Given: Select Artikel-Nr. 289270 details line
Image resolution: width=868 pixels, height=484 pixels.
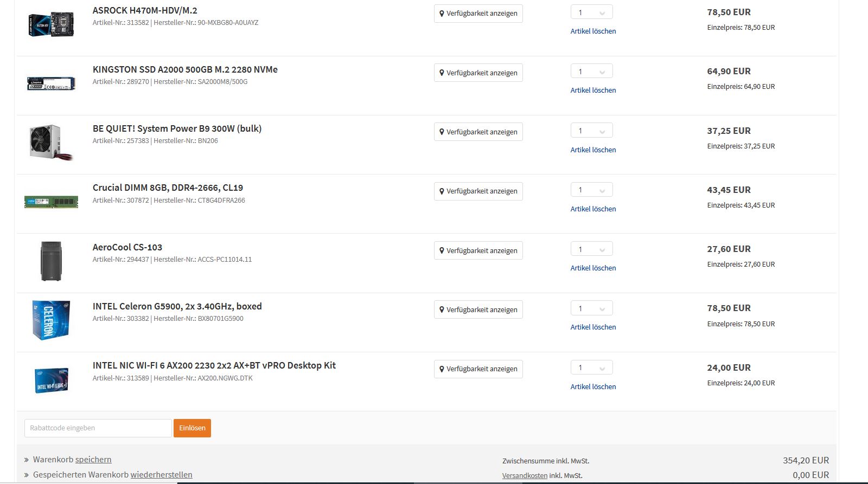Looking at the screenshot, I should click(170, 82).
